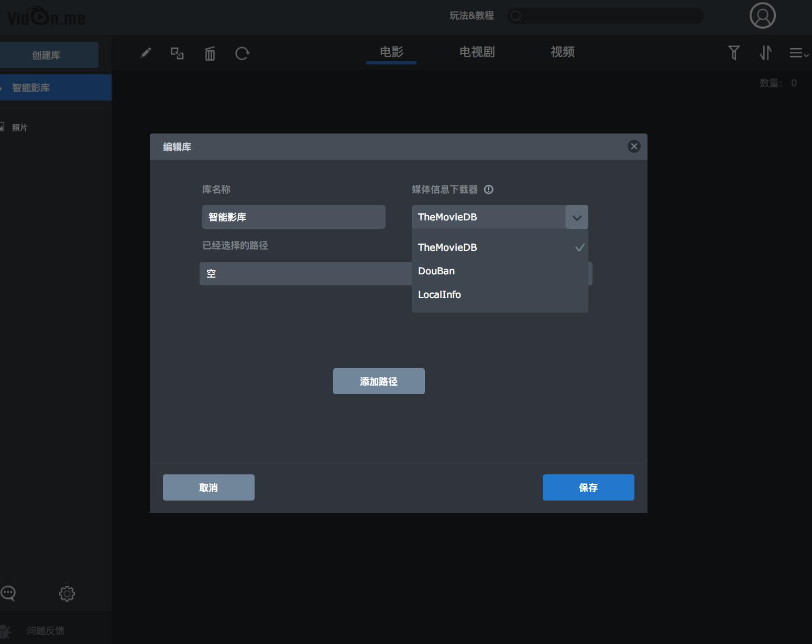Click the trash delete icon

point(210,53)
